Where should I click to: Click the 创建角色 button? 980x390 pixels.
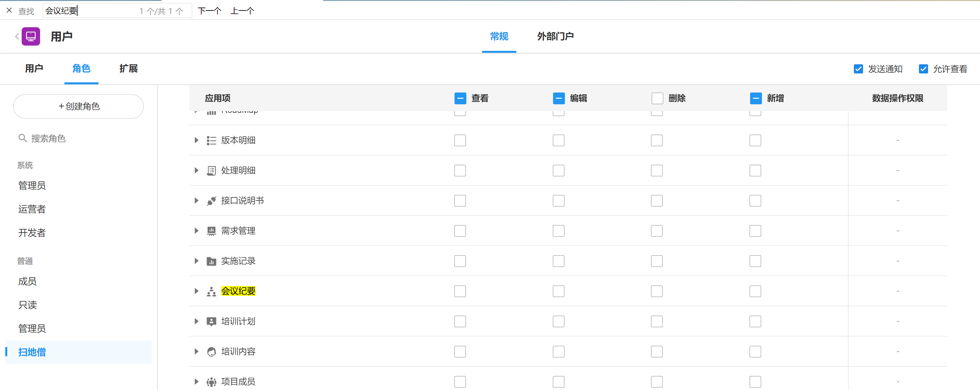[x=78, y=106]
